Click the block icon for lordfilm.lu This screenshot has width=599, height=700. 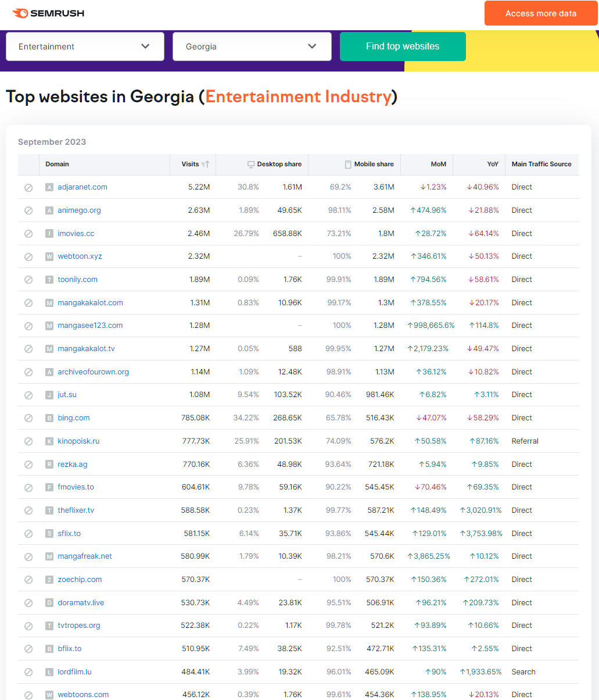28,672
